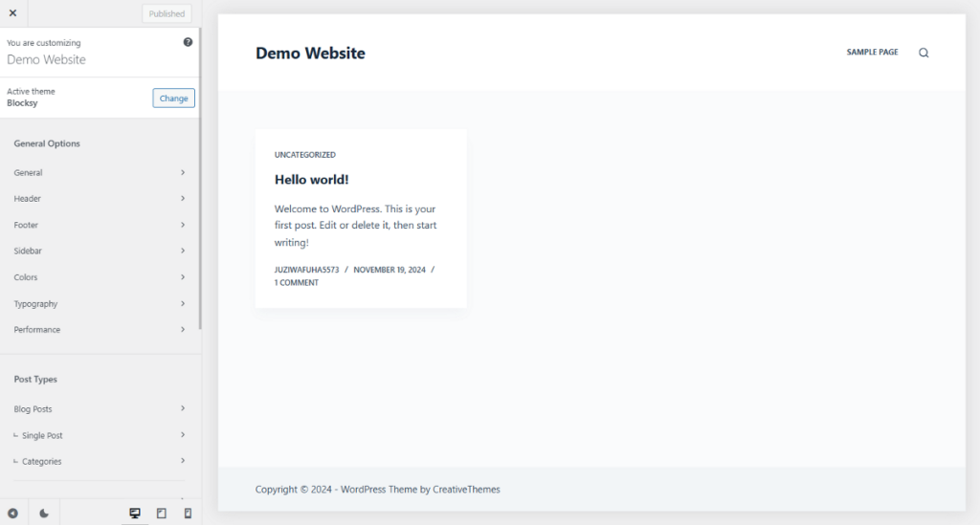The image size is (980, 525).
Task: Click the Post Types heading
Action: pyautogui.click(x=35, y=379)
